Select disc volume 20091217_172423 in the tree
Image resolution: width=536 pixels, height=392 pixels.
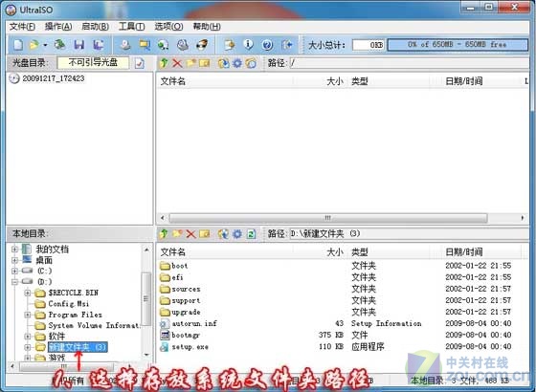pos(54,78)
